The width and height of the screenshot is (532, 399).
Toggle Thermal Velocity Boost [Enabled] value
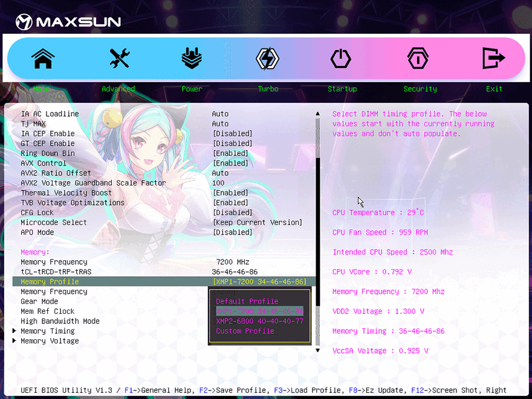click(231, 193)
